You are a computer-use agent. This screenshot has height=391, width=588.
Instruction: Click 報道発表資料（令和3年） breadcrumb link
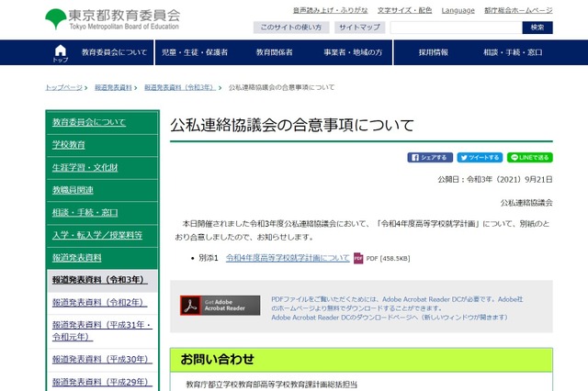pos(180,87)
